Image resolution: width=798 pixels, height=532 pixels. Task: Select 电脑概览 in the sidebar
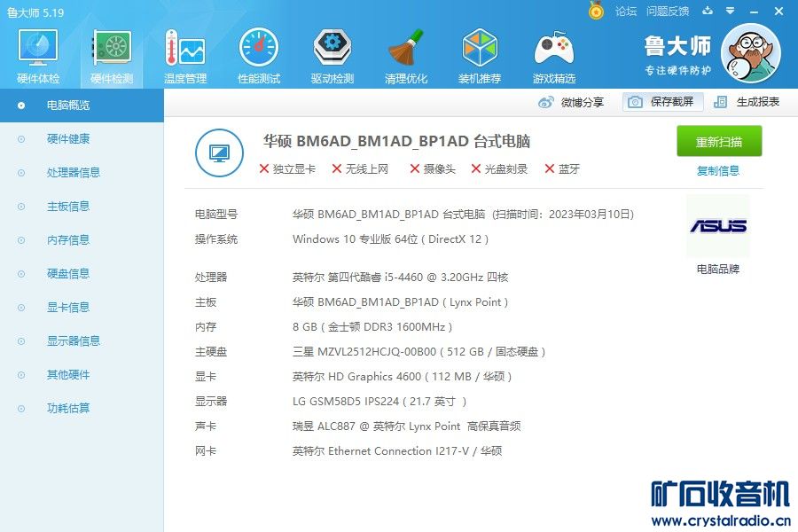[x=82, y=106]
